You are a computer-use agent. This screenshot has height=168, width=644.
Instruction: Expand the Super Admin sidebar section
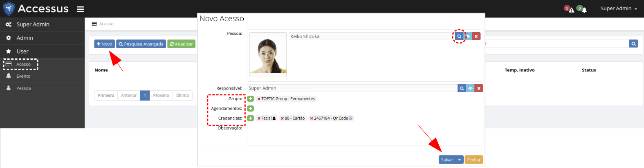(x=33, y=25)
